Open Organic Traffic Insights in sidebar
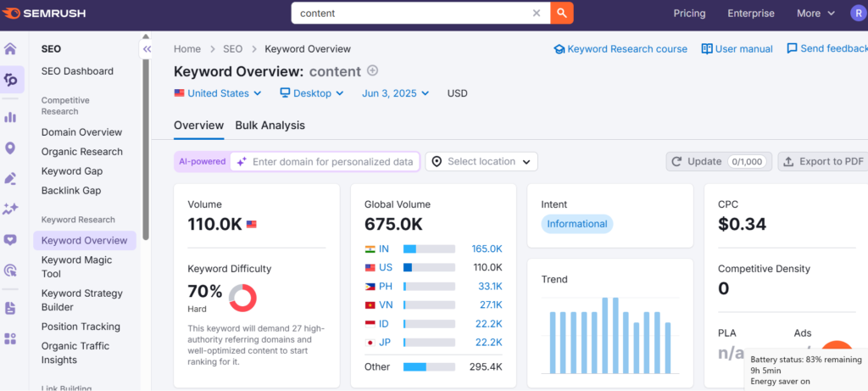 click(x=75, y=353)
